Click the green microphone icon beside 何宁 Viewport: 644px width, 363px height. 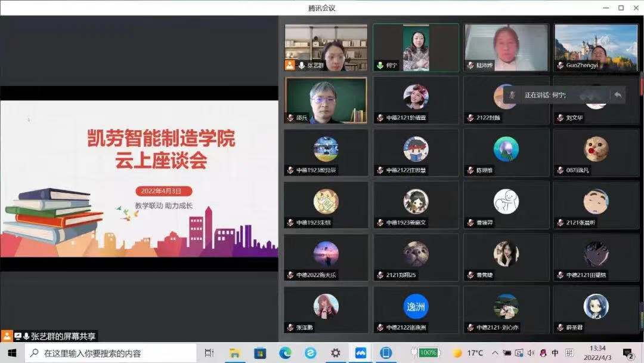(380, 65)
